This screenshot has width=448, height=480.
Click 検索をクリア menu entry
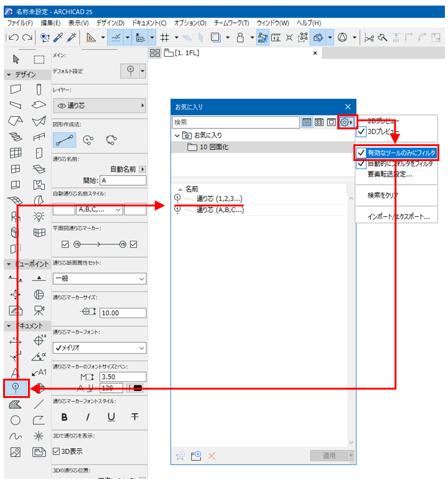[383, 195]
